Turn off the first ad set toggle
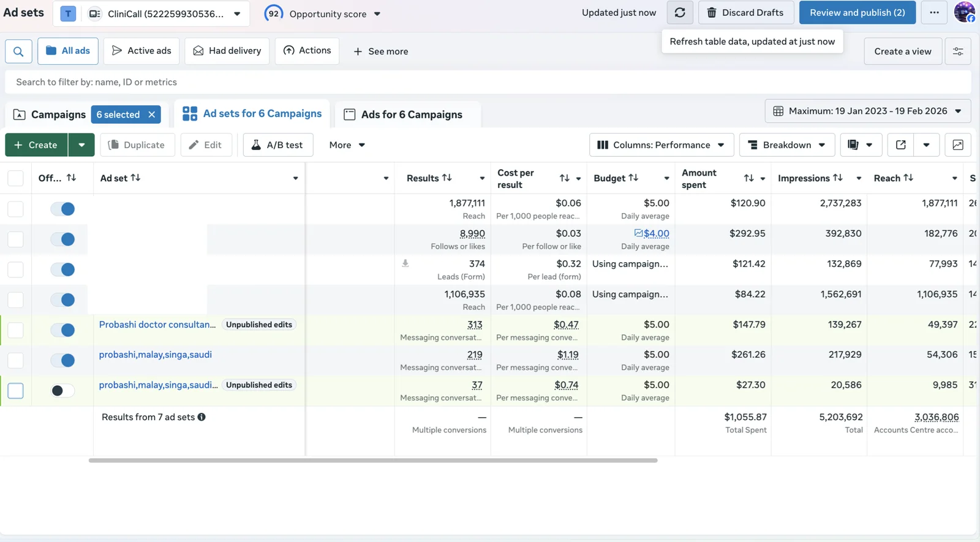This screenshot has width=980, height=542. (x=62, y=209)
